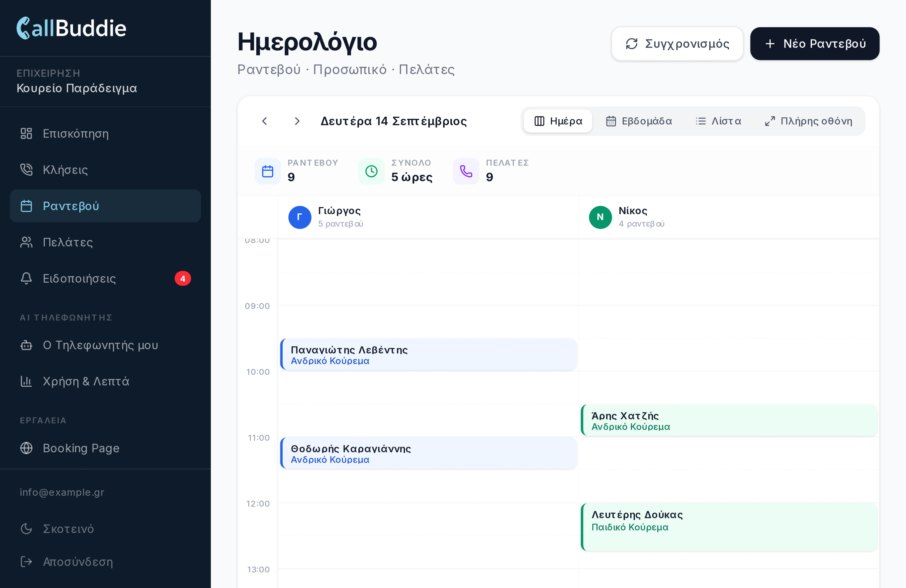906x588 pixels.
Task: Click Νίκος green avatar N
Action: [x=600, y=217]
